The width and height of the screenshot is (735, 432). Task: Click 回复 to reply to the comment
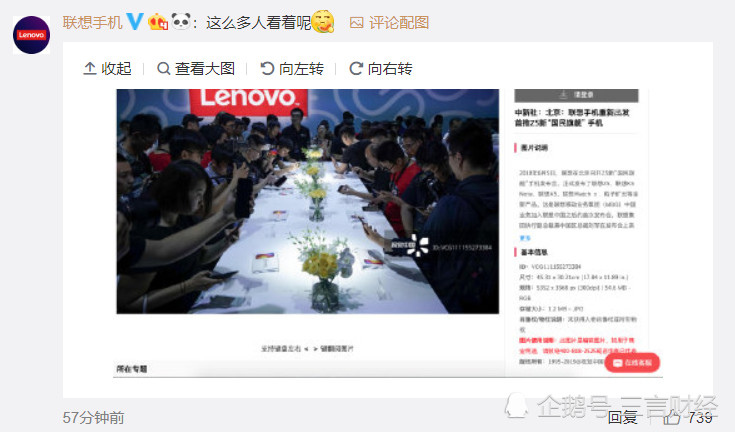(x=622, y=417)
